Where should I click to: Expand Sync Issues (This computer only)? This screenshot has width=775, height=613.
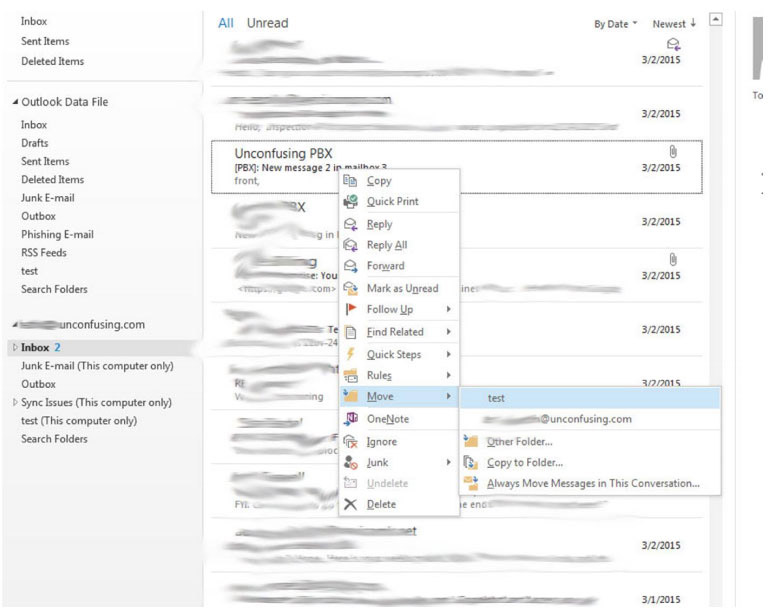pyautogui.click(x=15, y=402)
